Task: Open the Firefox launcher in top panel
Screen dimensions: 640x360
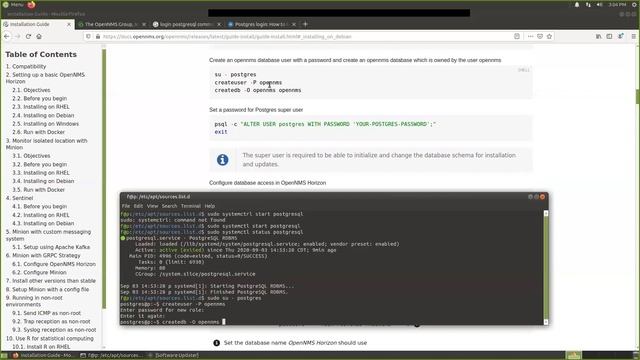Action: 31,4
